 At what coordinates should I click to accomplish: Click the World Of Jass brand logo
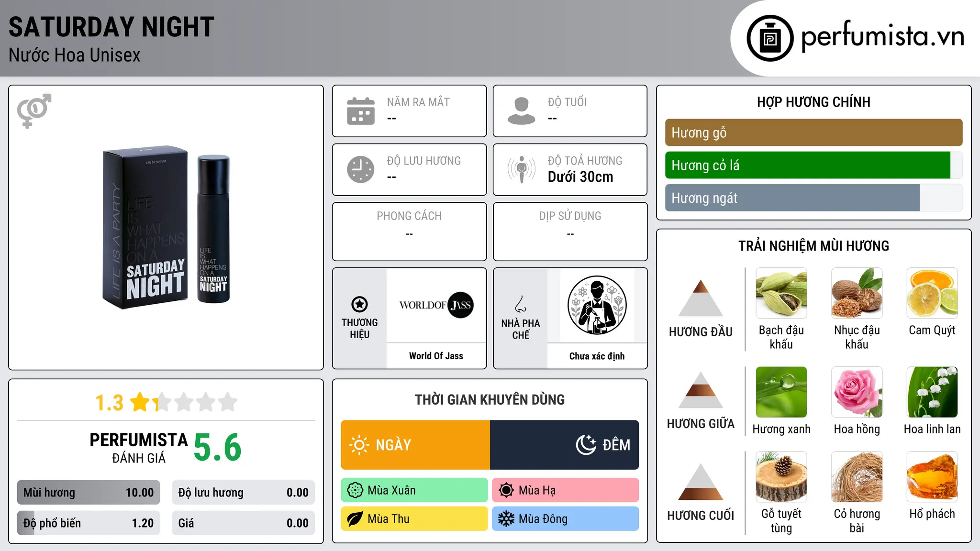[436, 305]
